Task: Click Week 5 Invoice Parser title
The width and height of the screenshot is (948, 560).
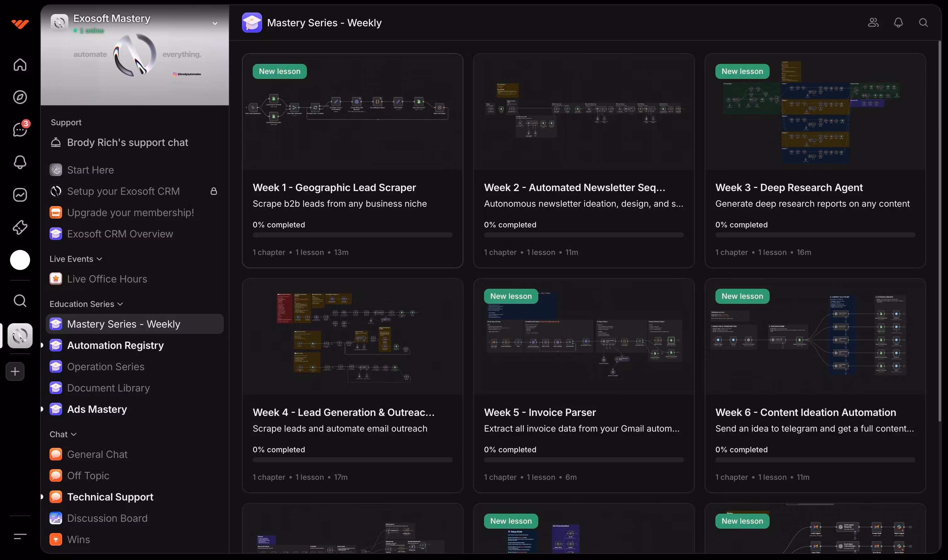Action: pyautogui.click(x=540, y=412)
